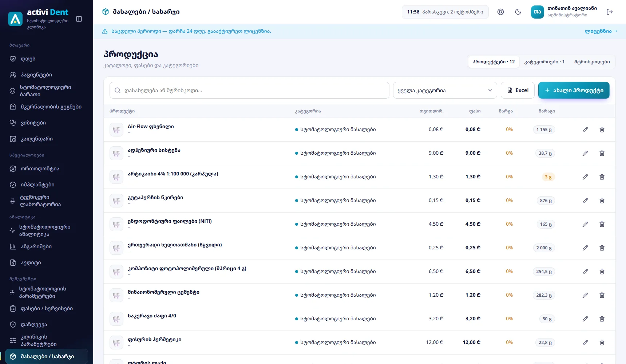Image resolution: width=626 pixels, height=364 pixels.
Task: Open პაციენტები sidebar item
Action: tap(47, 75)
